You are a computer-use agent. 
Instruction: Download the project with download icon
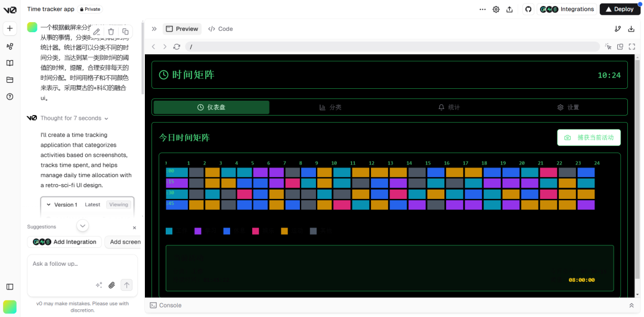click(631, 29)
